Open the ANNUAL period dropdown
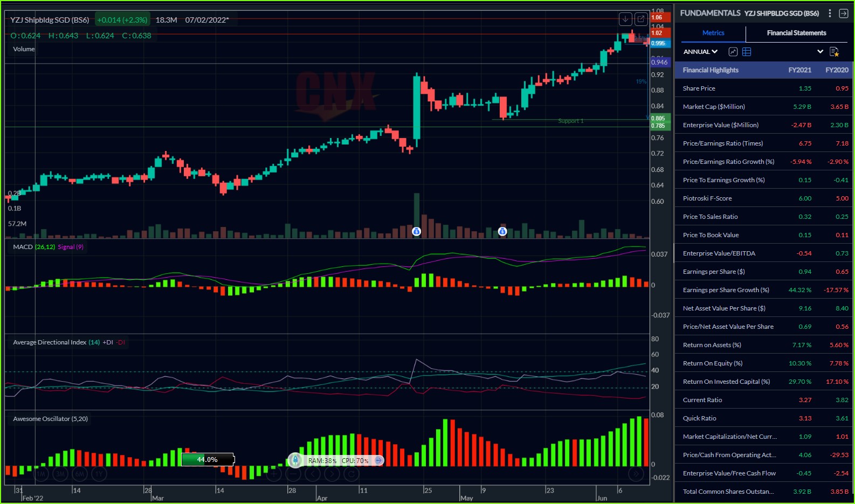This screenshot has height=504, width=855. (x=700, y=52)
